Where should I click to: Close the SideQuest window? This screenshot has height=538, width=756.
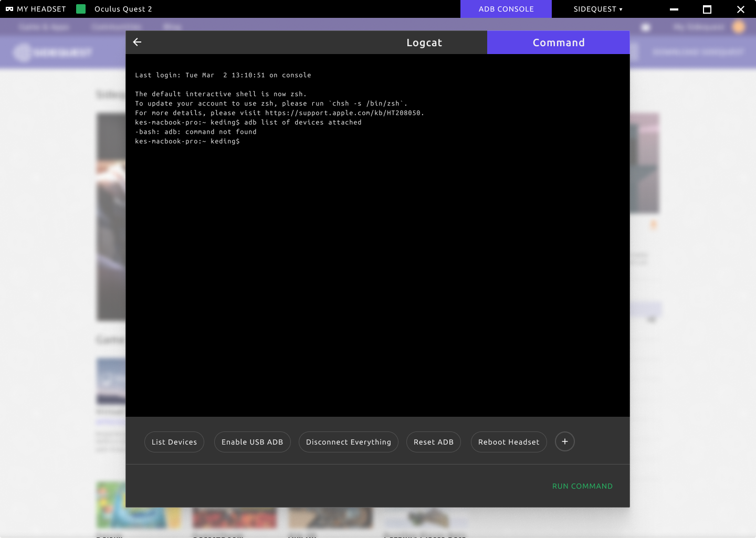point(741,9)
